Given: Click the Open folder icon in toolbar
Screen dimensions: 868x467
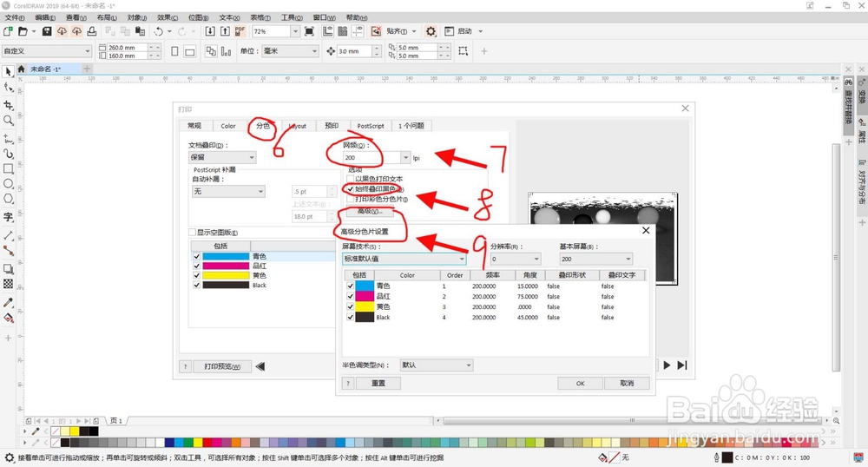Looking at the screenshot, I should pos(23,31).
